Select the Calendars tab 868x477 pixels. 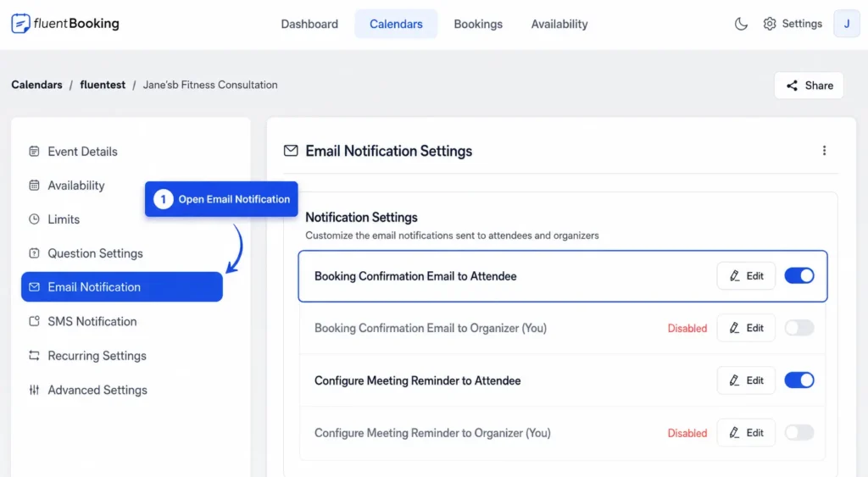pos(396,24)
